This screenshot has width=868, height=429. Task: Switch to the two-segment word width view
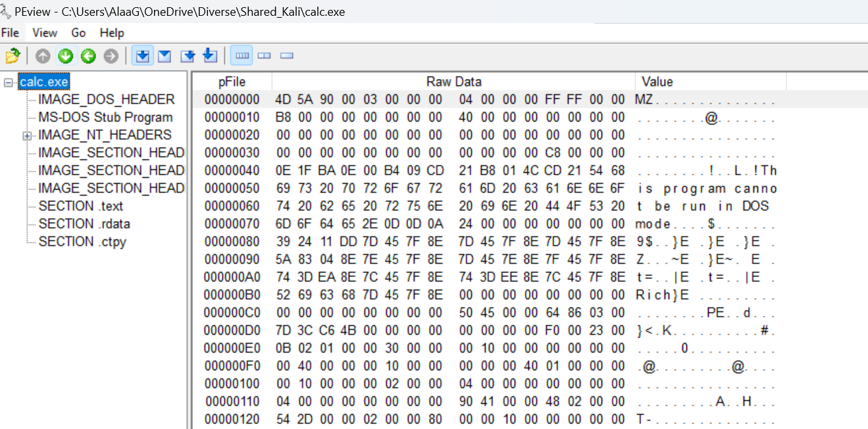[265, 57]
